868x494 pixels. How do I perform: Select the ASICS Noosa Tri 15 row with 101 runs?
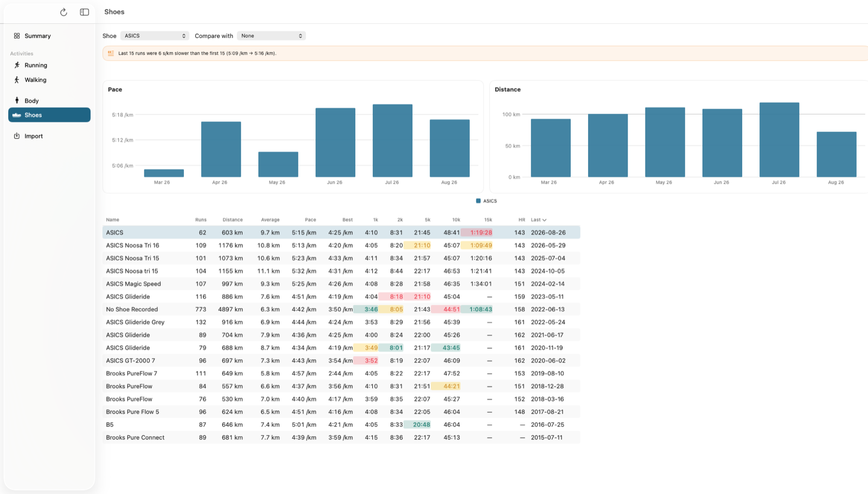(x=341, y=258)
